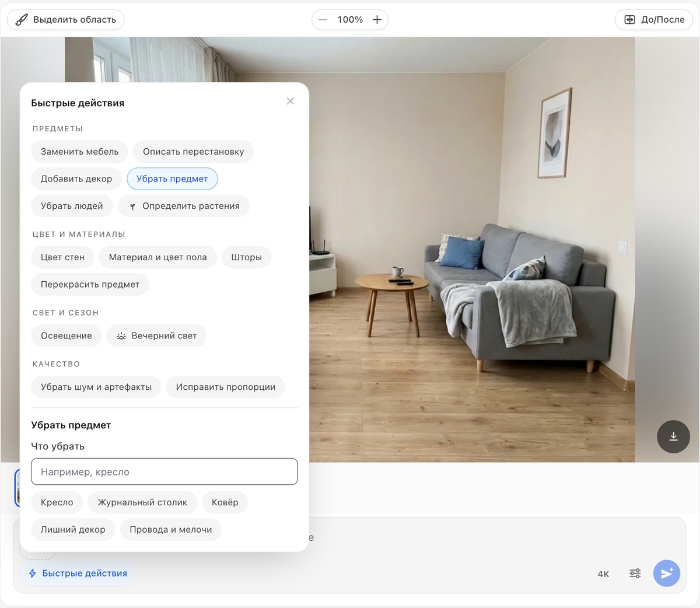Image resolution: width=700 pixels, height=608 pixels.
Task: Open the До/После comparison view
Action: click(x=654, y=20)
